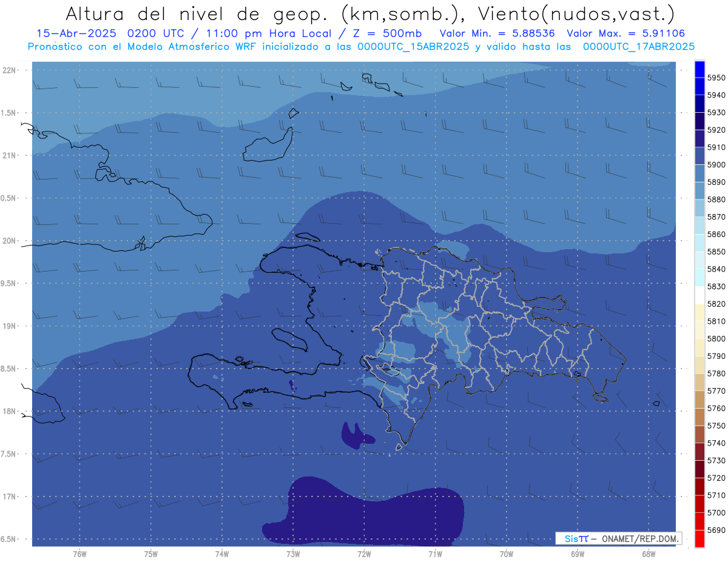The width and height of the screenshot is (728, 562).
Task: Click the '72W' longitude axis label
Action: pos(364,554)
